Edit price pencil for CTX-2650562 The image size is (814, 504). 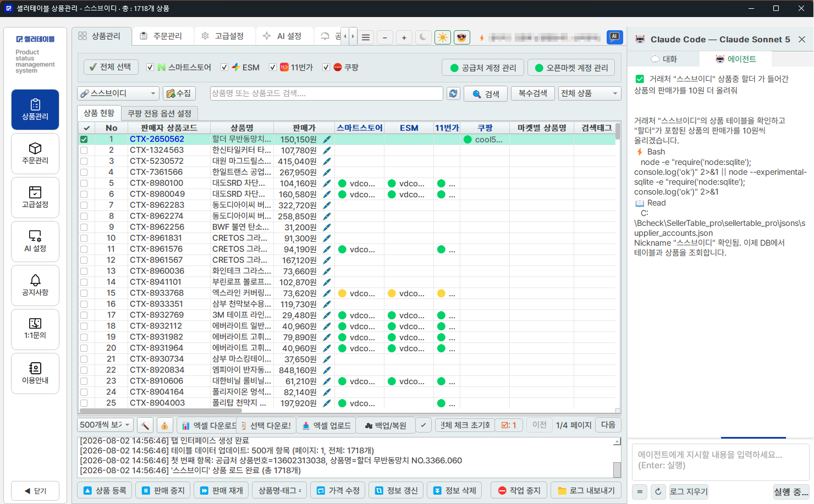[327, 139]
